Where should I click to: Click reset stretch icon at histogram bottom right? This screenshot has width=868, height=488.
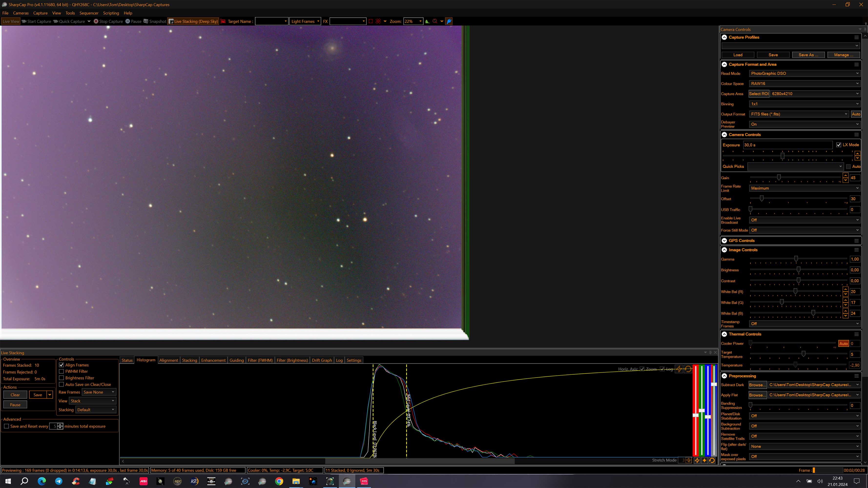pos(712,460)
